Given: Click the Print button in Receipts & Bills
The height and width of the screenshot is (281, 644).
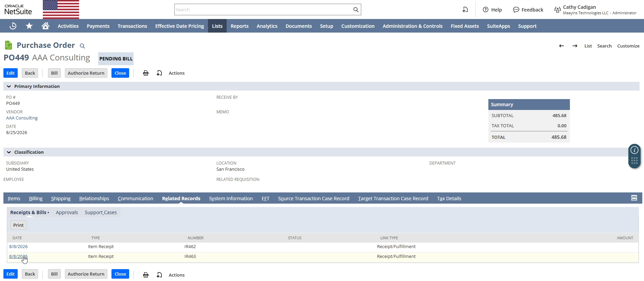Looking at the screenshot, I should click(18, 225).
